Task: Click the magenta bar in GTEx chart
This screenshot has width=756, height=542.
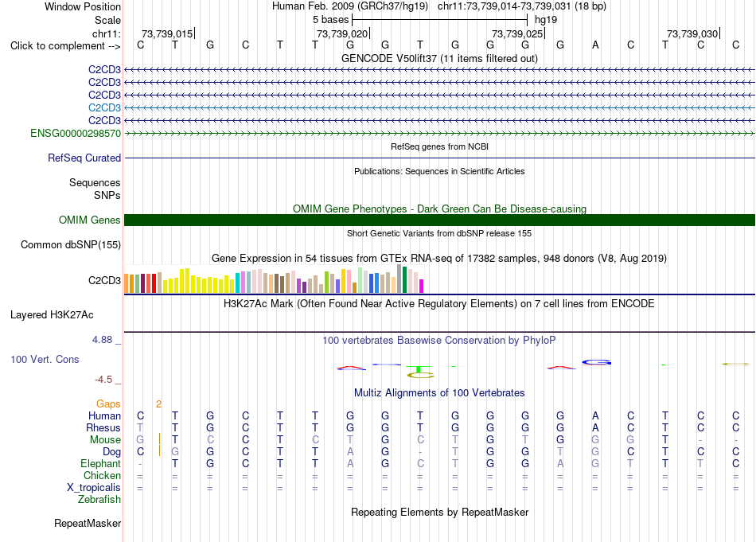Action: tap(422, 286)
